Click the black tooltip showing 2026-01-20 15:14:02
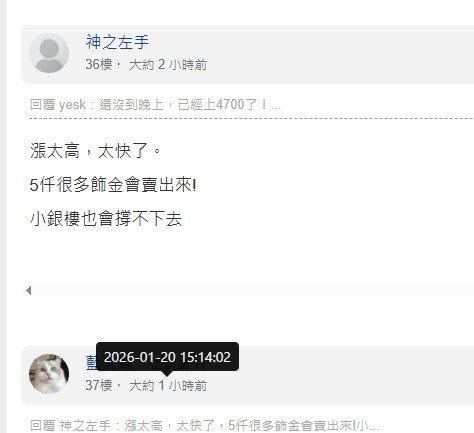 coord(167,357)
